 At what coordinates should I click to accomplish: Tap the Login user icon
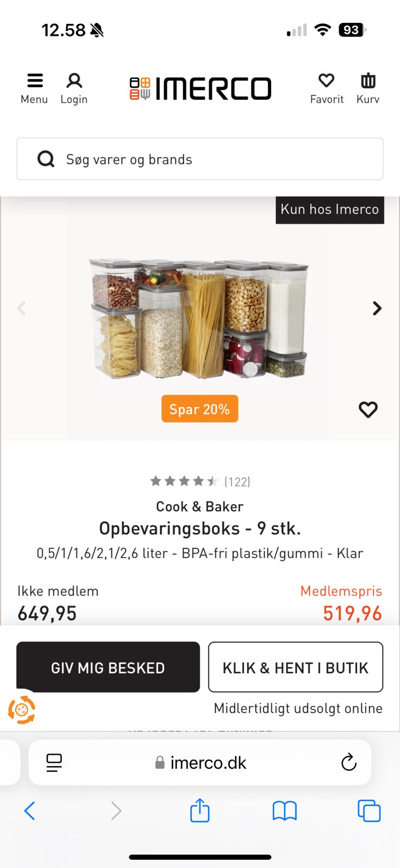(x=74, y=81)
